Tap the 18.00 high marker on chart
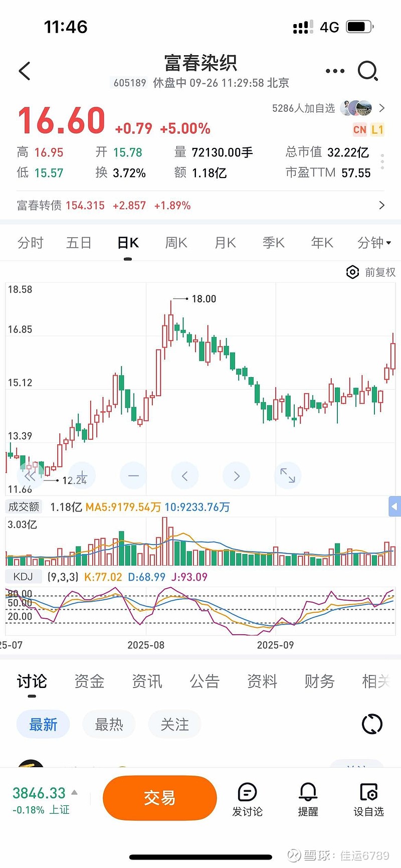 pyautogui.click(x=204, y=299)
